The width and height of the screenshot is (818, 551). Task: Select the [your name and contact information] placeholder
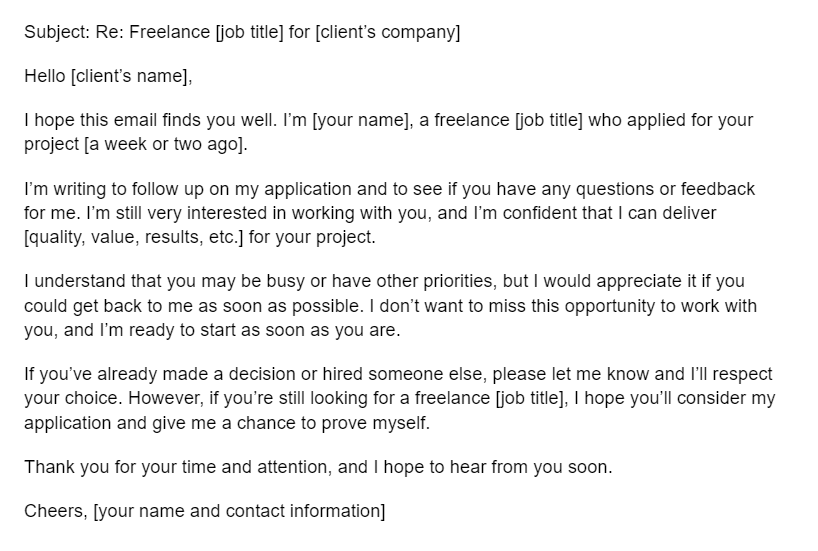(239, 510)
